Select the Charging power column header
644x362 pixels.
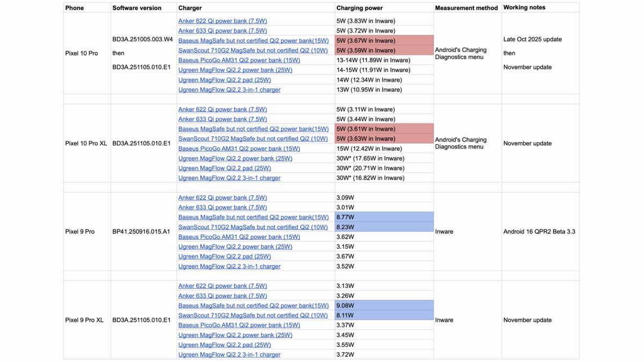click(360, 8)
